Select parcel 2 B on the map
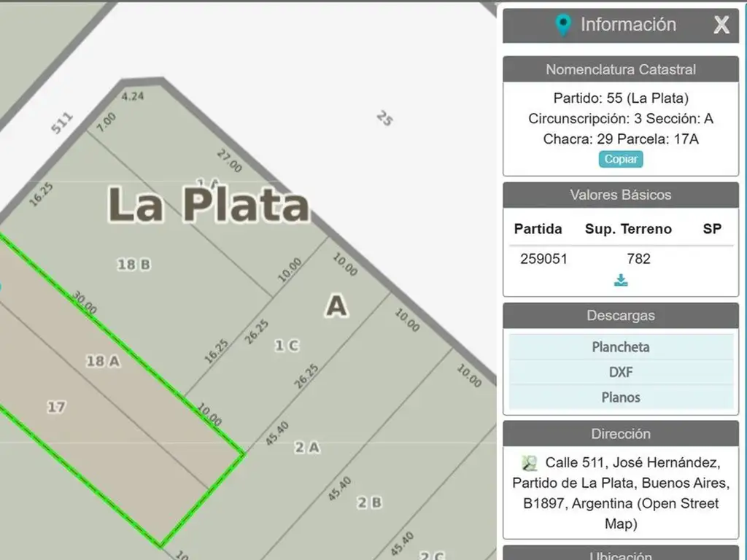The height and width of the screenshot is (560, 747). 369,502
